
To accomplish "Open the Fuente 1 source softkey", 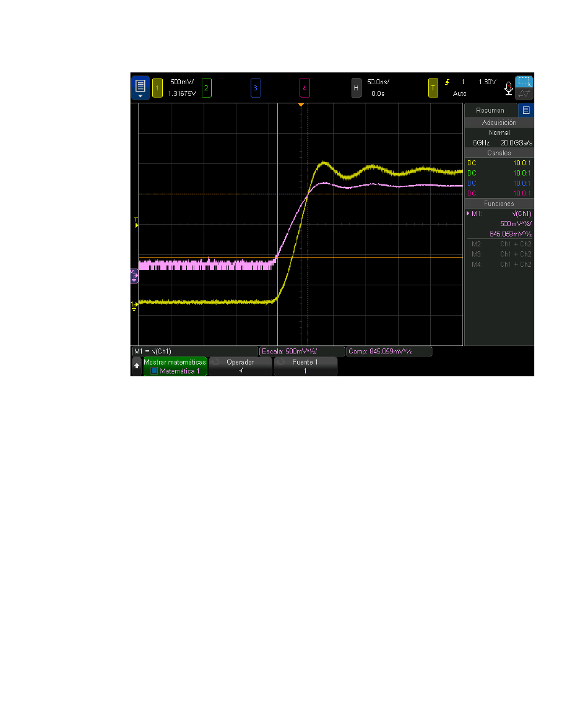I will click(305, 366).
